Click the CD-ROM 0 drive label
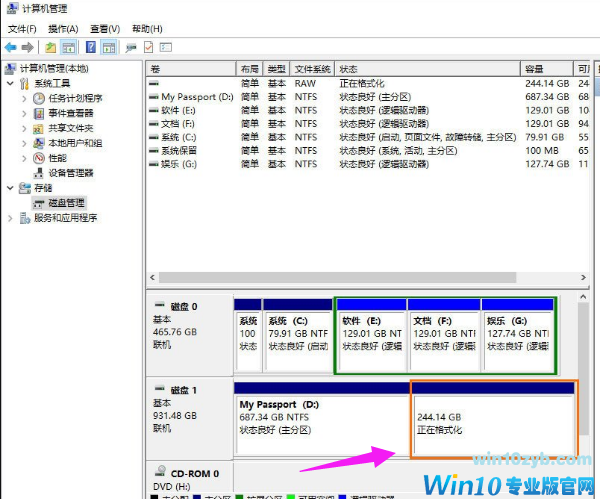 (x=194, y=473)
